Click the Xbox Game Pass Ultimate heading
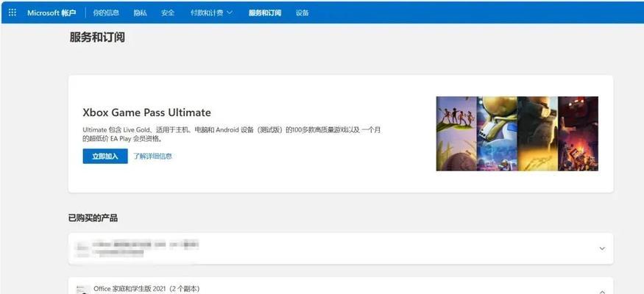Screen dimensions: 644x294 (146, 112)
